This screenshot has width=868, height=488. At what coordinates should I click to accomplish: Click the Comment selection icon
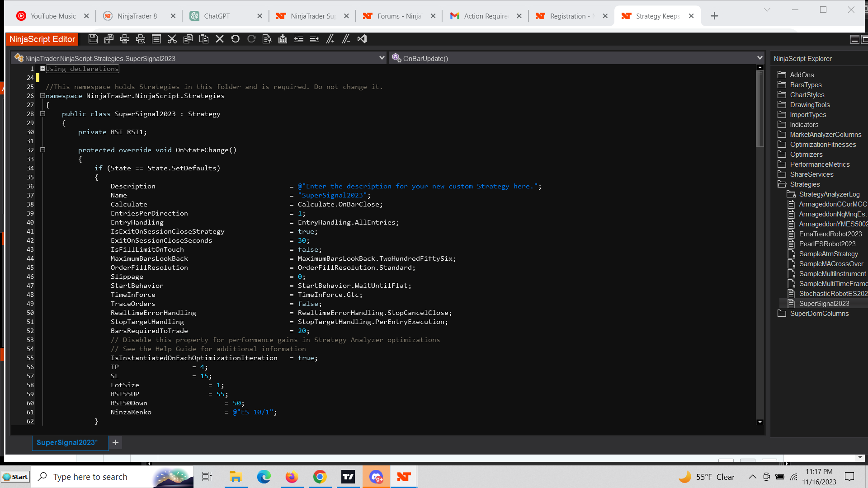coord(330,39)
